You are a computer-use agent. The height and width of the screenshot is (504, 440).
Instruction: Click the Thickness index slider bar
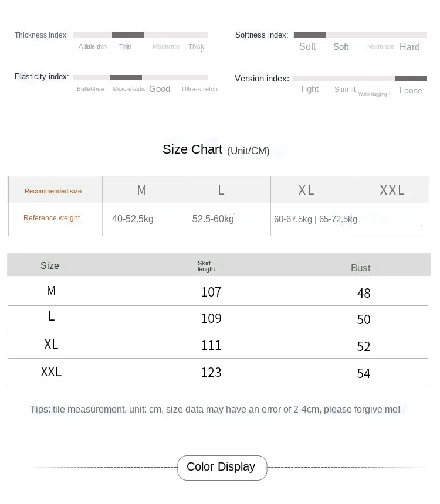tap(140, 35)
